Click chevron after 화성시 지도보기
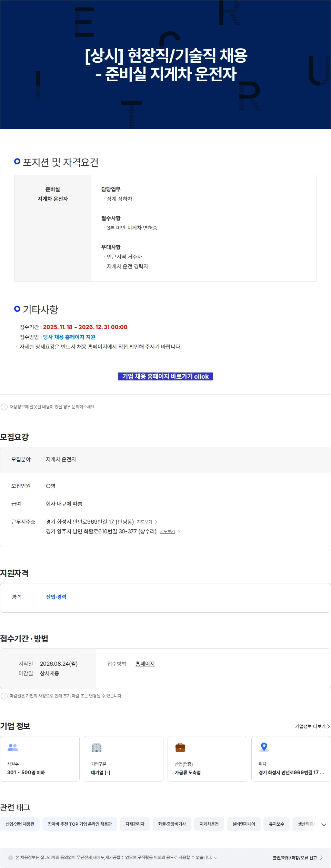 (156, 522)
